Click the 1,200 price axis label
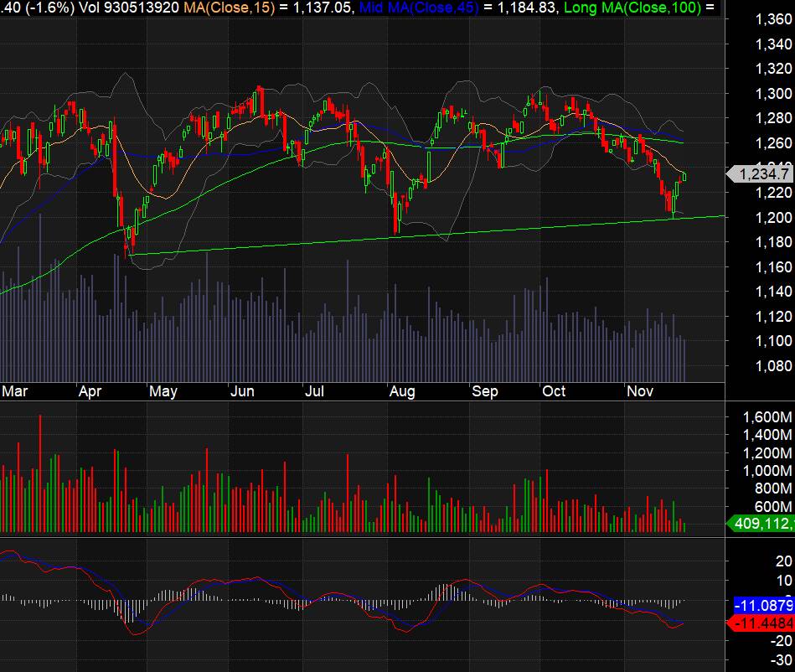 tap(773, 218)
